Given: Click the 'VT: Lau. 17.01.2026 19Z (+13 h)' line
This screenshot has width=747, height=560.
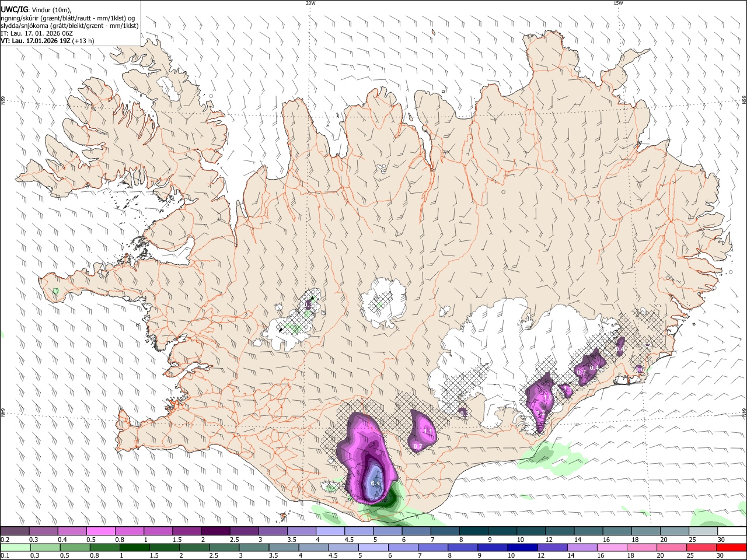Looking at the screenshot, I should (x=47, y=41).
